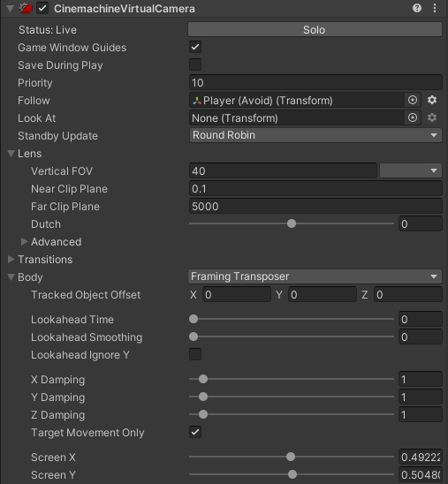Viewport: 448px width, 484px height.
Task: Click the 'Standby Update' label
Action: pos(57,136)
